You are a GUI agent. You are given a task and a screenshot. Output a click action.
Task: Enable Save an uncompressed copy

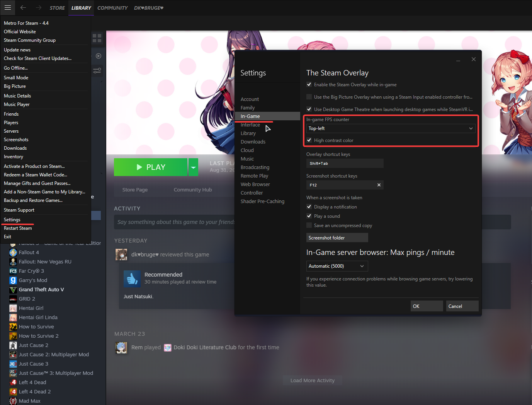[x=309, y=225]
